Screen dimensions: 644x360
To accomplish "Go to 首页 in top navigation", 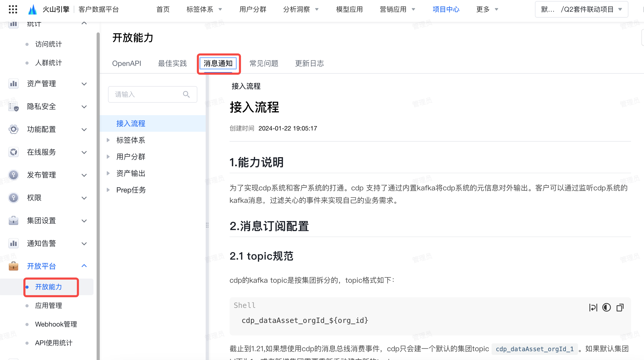I will coord(163,9).
